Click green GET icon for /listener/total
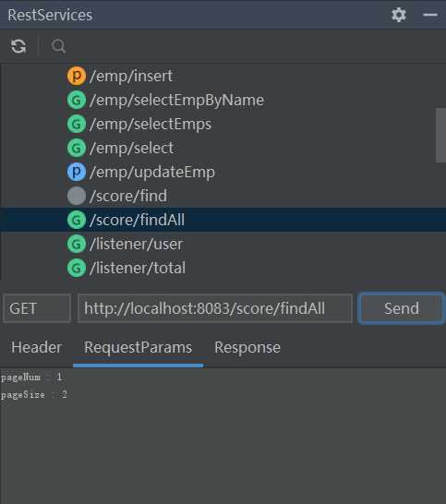This screenshot has width=446, height=504. [x=77, y=268]
